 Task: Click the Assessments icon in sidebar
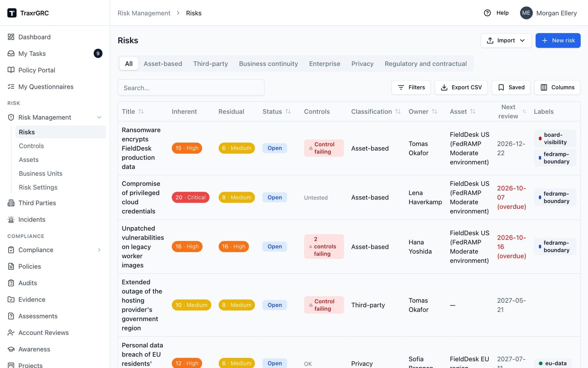pyautogui.click(x=11, y=316)
